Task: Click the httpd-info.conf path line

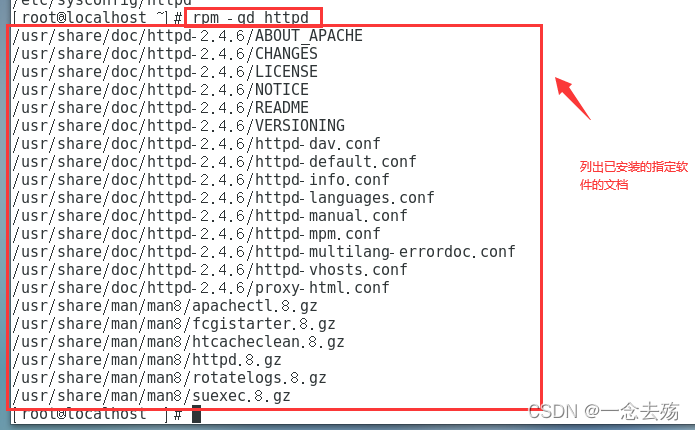Action: (201, 180)
